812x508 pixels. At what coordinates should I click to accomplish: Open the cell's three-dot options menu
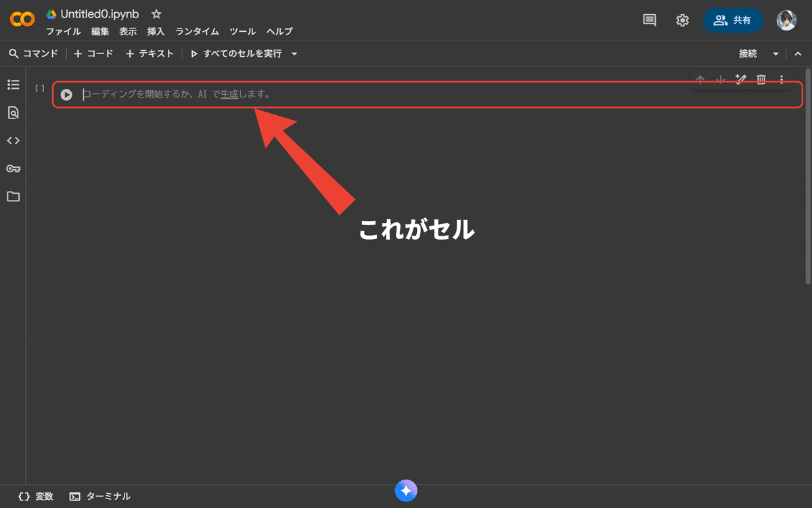782,79
